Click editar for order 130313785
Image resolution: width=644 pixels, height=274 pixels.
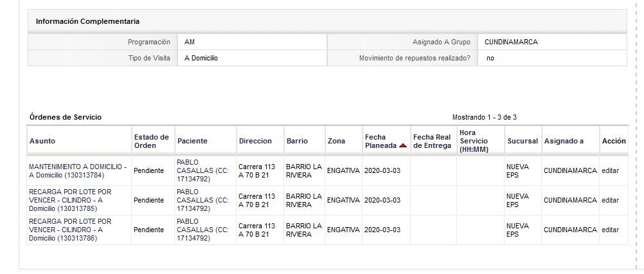610,201
